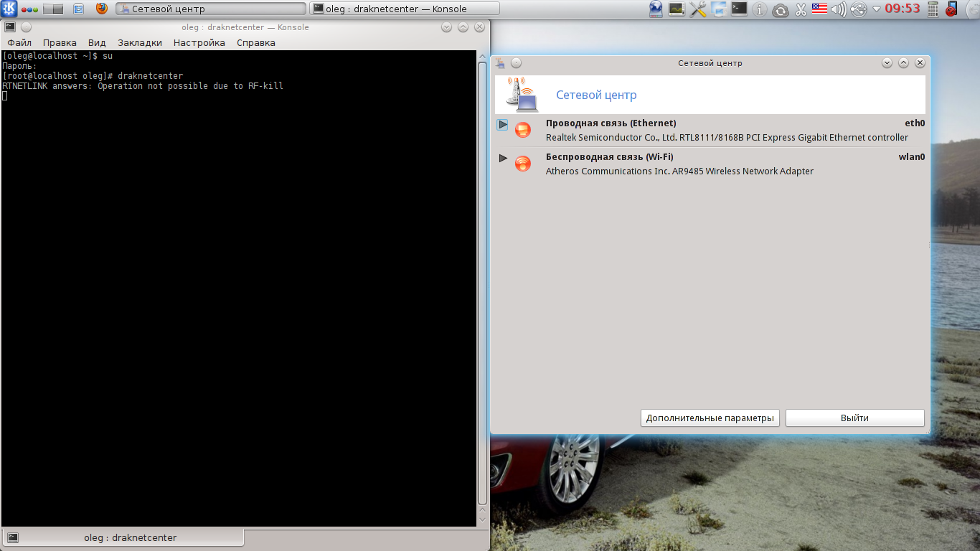The image size is (980, 551).
Task: Maximize the Сетевой центр window
Action: 903,63
